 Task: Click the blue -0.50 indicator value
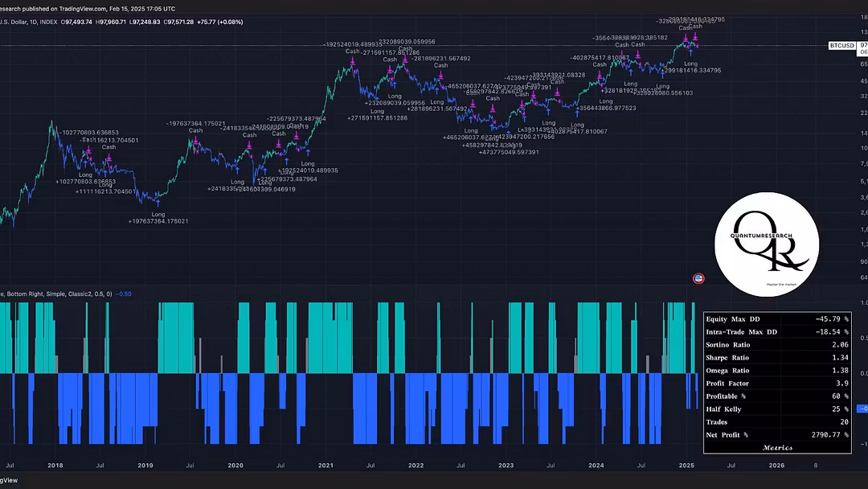124,294
